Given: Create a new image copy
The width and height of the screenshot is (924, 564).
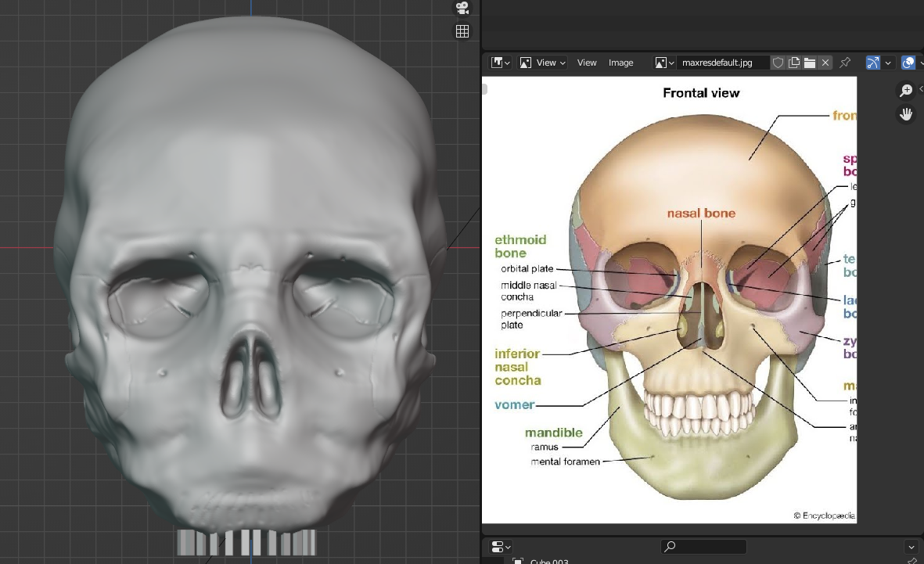Looking at the screenshot, I should 794,63.
